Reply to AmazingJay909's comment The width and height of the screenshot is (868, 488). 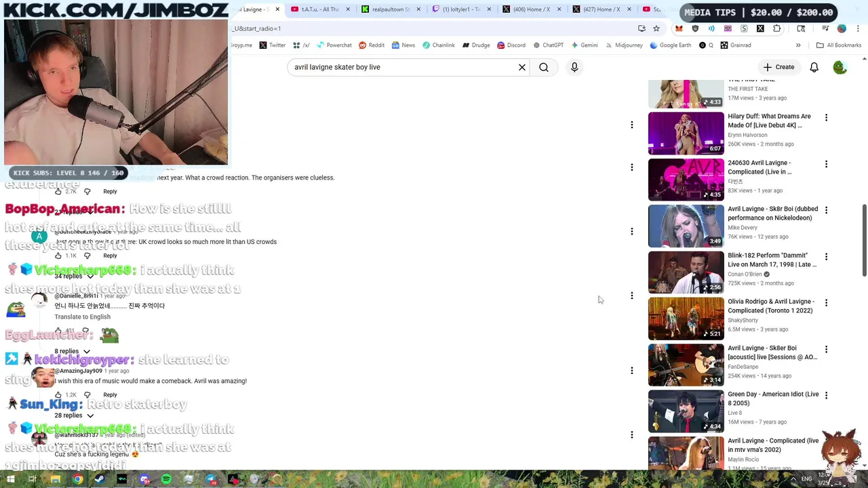110,394
